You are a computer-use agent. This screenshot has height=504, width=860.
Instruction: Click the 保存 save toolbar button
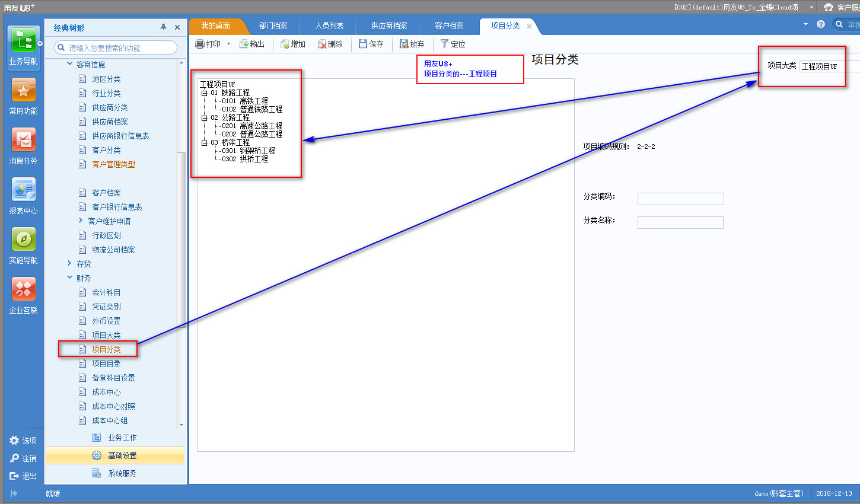[371, 44]
